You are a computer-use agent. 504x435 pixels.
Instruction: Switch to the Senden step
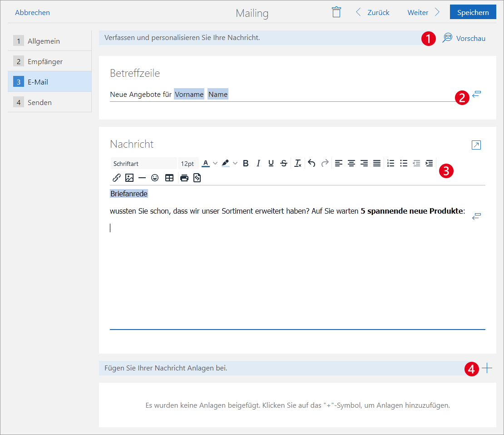pyautogui.click(x=40, y=102)
